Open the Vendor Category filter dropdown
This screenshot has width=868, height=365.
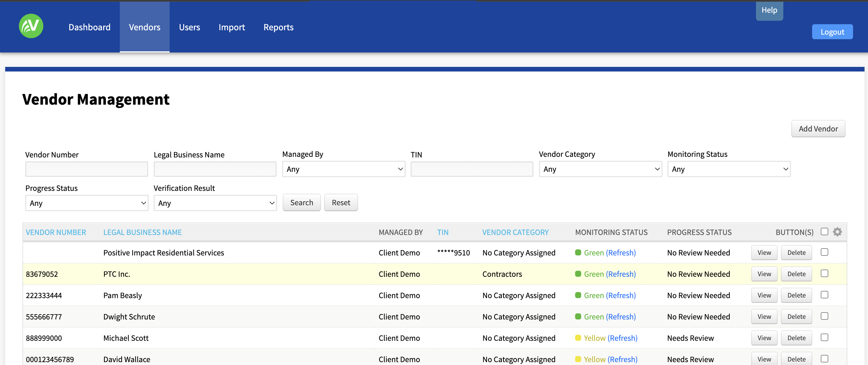coord(600,169)
